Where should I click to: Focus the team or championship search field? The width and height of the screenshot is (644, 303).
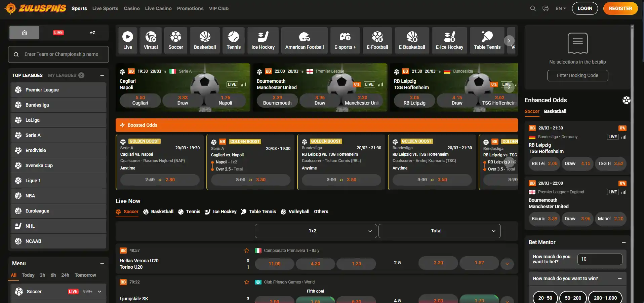(58, 54)
